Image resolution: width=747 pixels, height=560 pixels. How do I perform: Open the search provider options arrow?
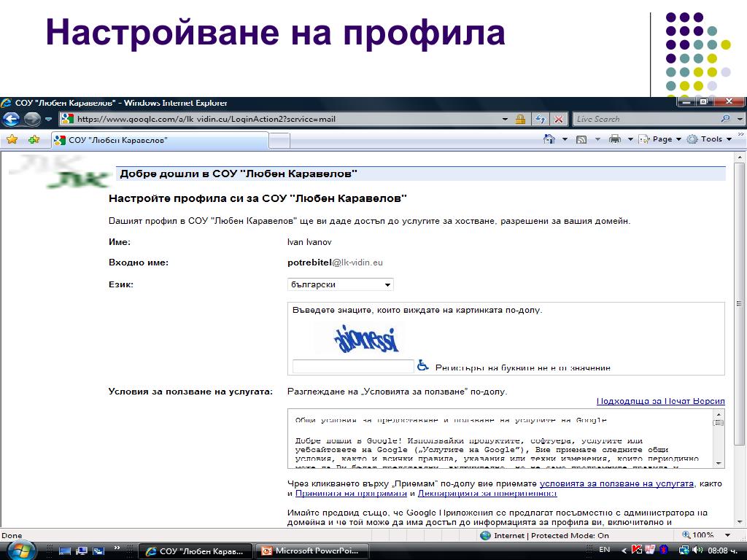click(740, 119)
